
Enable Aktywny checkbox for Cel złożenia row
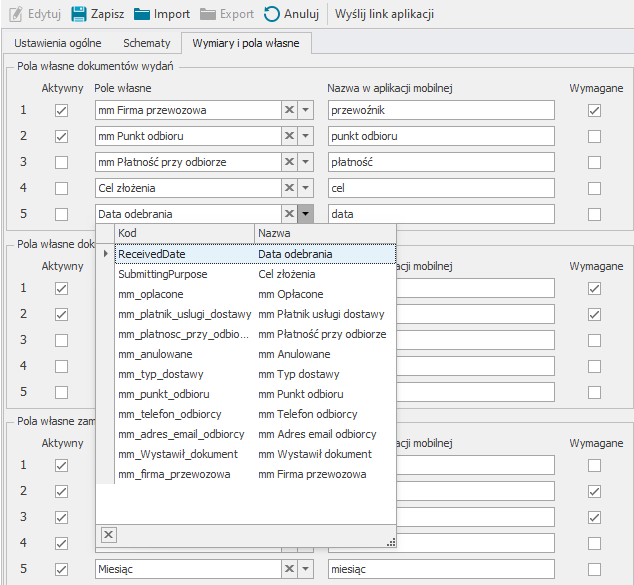(61, 188)
